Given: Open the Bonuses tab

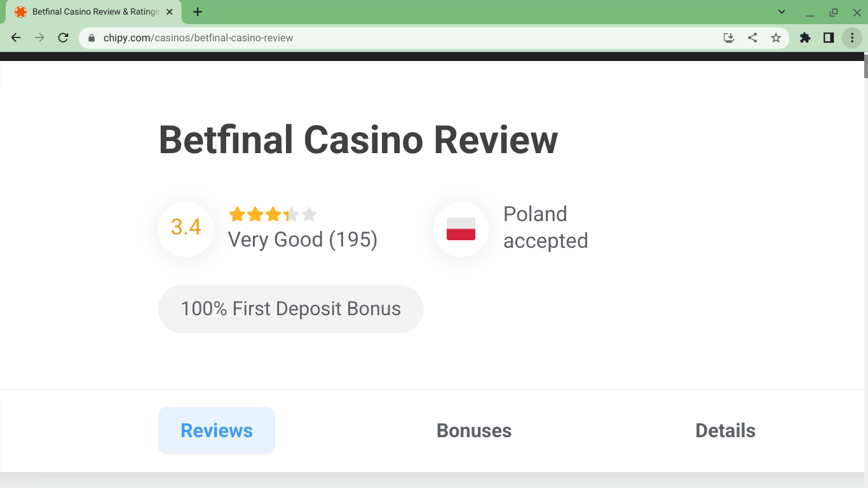Looking at the screenshot, I should (474, 431).
